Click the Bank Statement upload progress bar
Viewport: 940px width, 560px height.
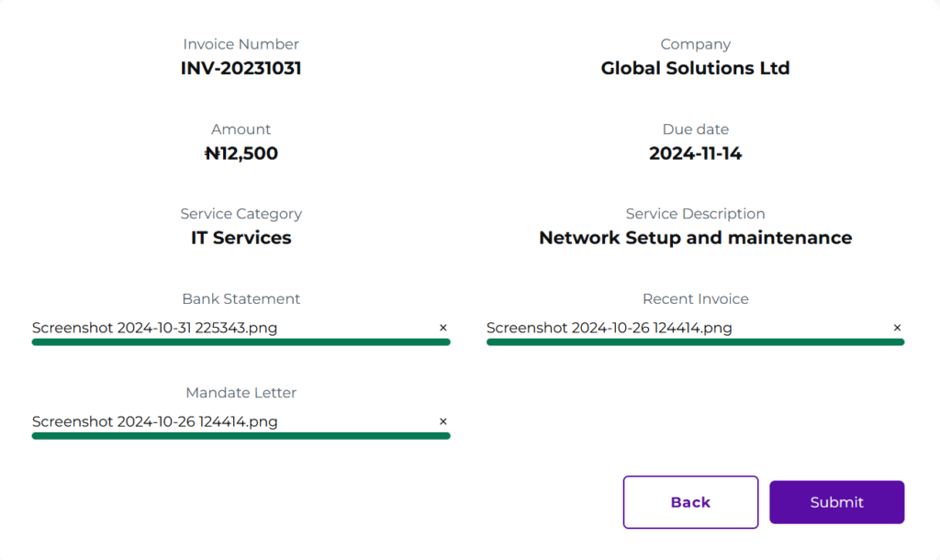pos(241,342)
